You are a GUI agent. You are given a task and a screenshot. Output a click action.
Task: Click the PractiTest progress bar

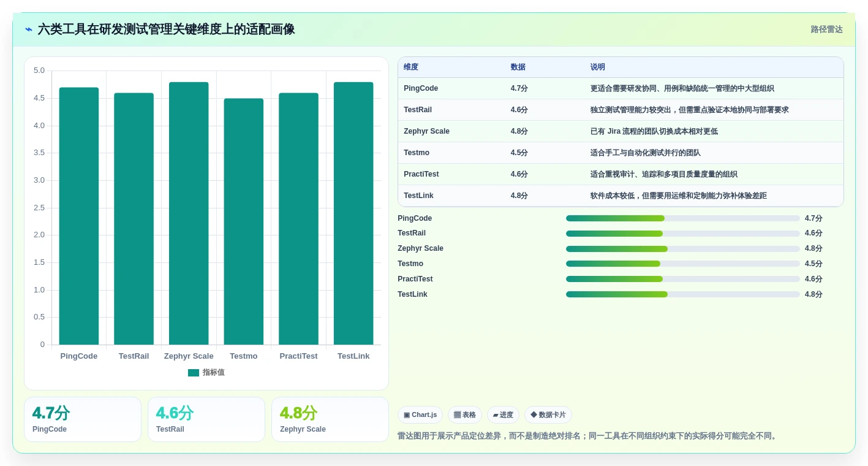point(683,279)
